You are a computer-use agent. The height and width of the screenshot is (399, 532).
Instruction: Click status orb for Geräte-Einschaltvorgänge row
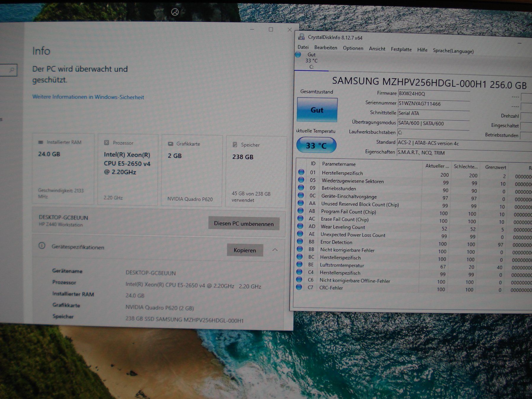301,195
